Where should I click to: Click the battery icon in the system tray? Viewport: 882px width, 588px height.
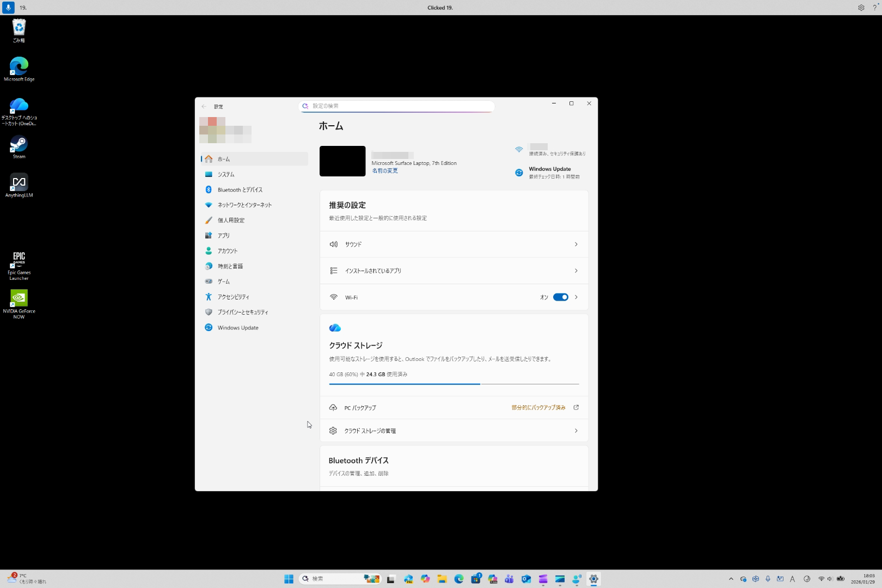coord(841,579)
